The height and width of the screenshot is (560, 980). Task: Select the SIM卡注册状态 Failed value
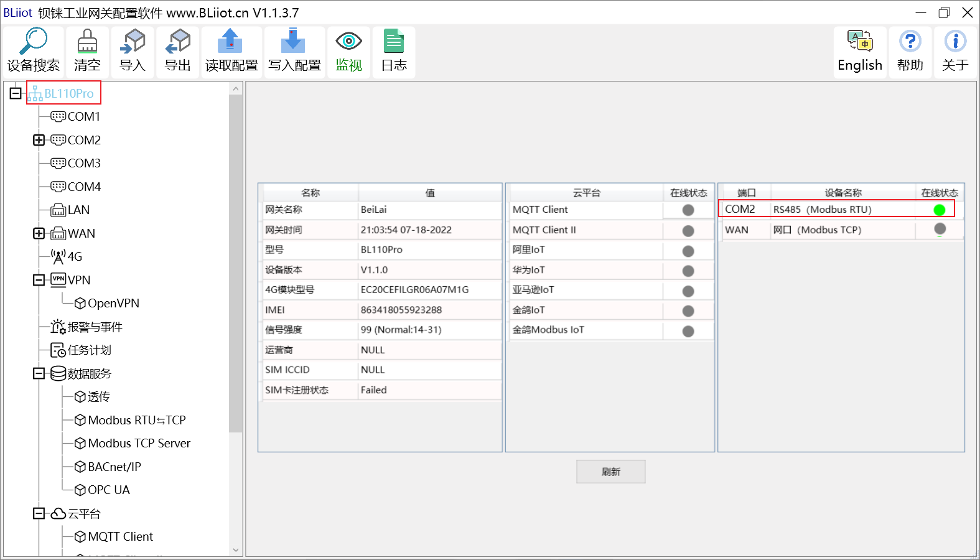click(x=429, y=390)
